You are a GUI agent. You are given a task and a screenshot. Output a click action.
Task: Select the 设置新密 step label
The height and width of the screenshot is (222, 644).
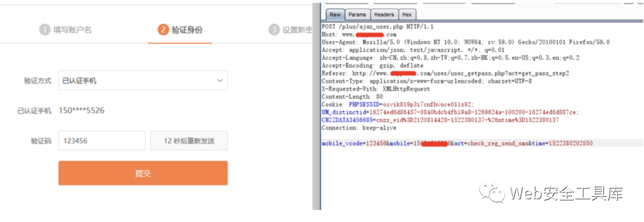(297, 30)
